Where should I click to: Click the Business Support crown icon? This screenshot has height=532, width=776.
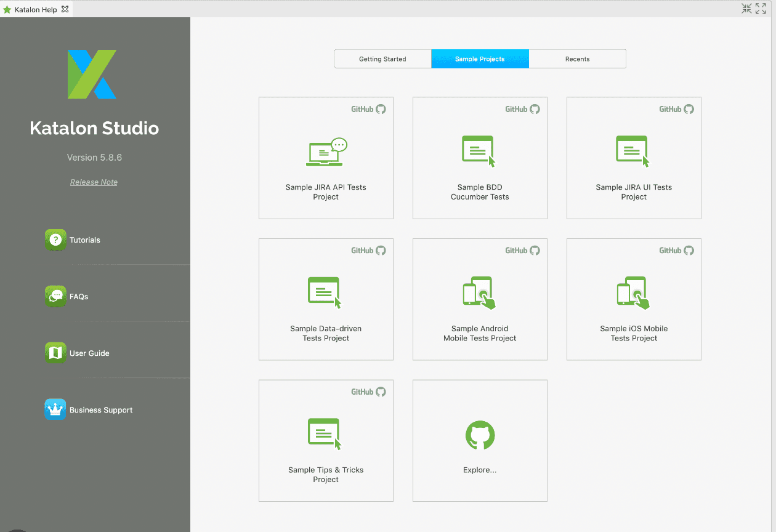tap(55, 409)
